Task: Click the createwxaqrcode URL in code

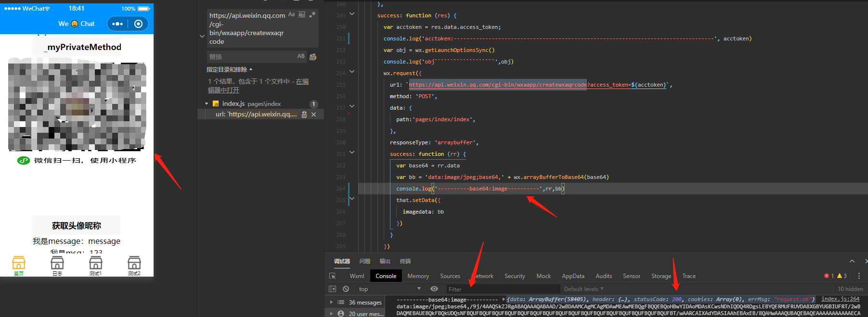Action: coord(498,85)
